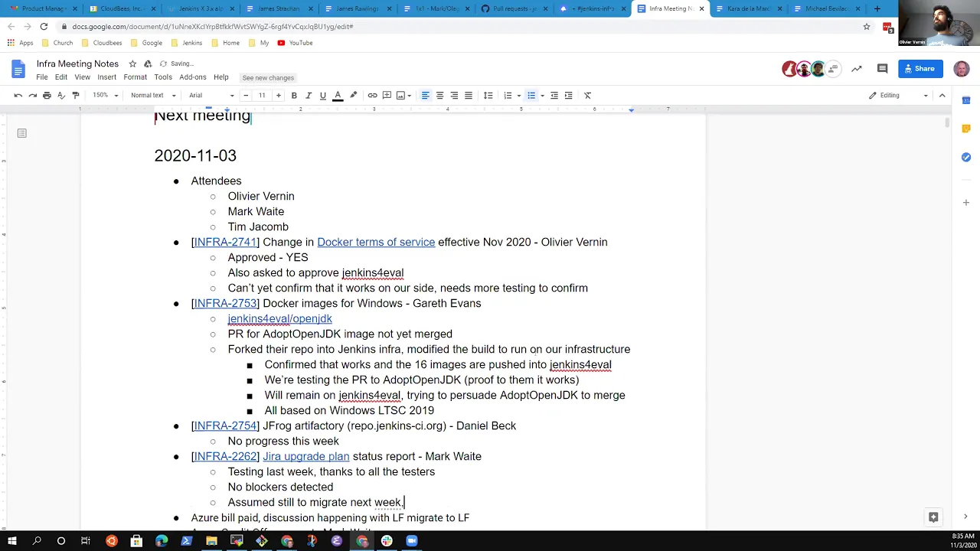Open comment history icon
Screen dimensions: 980x551
[882, 69]
